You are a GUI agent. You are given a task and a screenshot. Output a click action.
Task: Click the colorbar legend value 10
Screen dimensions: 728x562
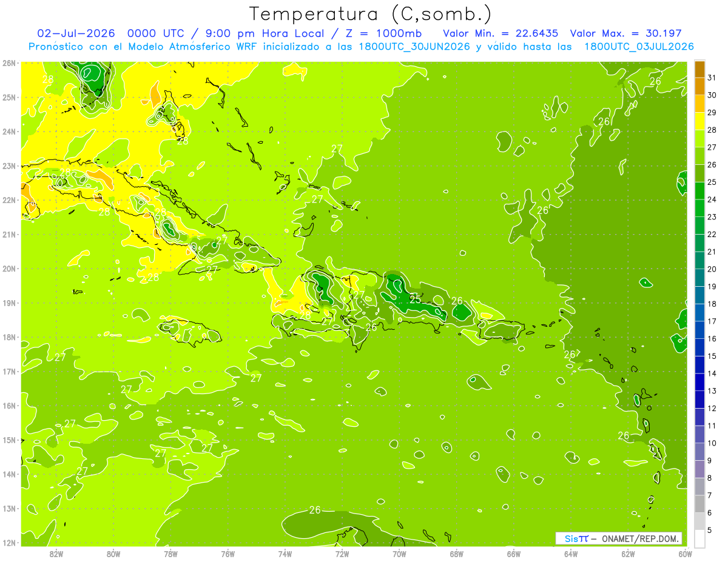click(712, 443)
